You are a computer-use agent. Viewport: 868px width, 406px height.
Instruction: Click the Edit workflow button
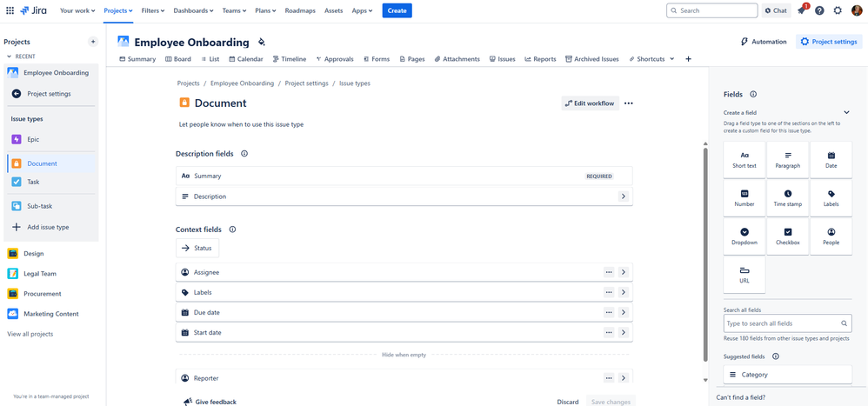coord(590,103)
